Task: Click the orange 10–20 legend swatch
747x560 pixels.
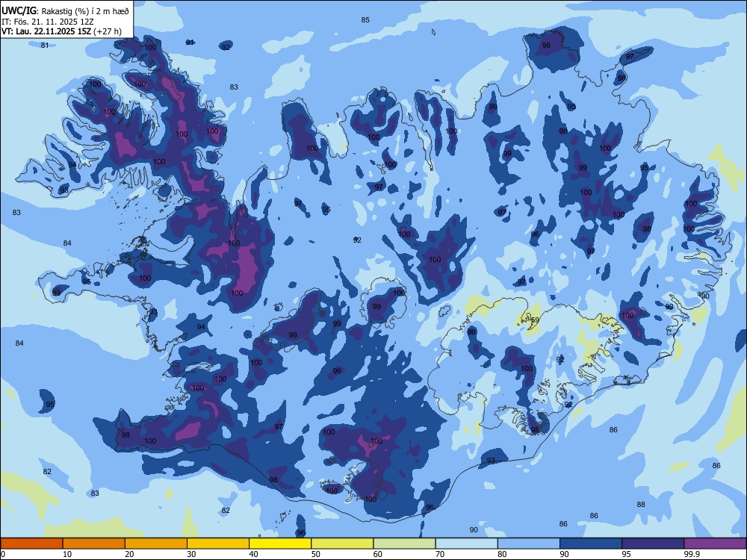Action: [x=94, y=544]
